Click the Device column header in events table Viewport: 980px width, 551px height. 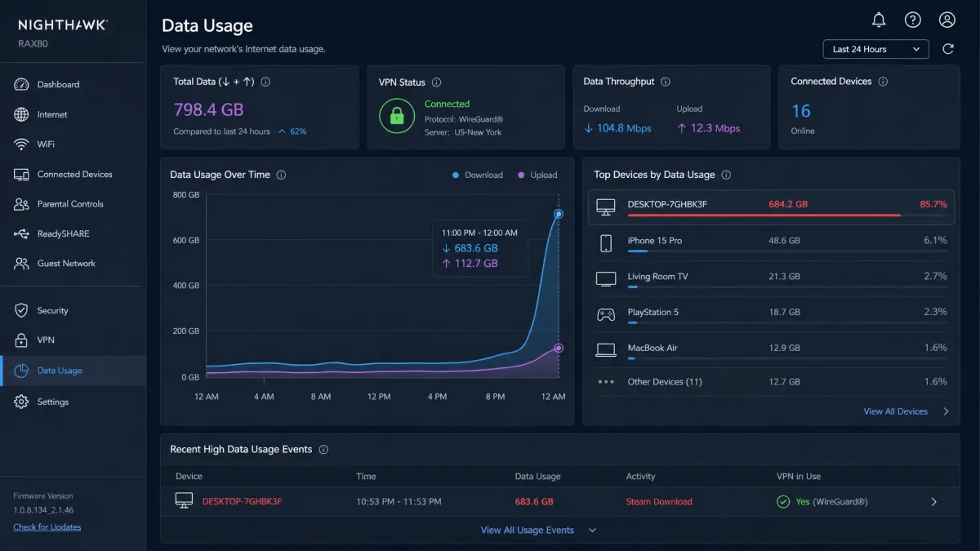pyautogui.click(x=189, y=476)
